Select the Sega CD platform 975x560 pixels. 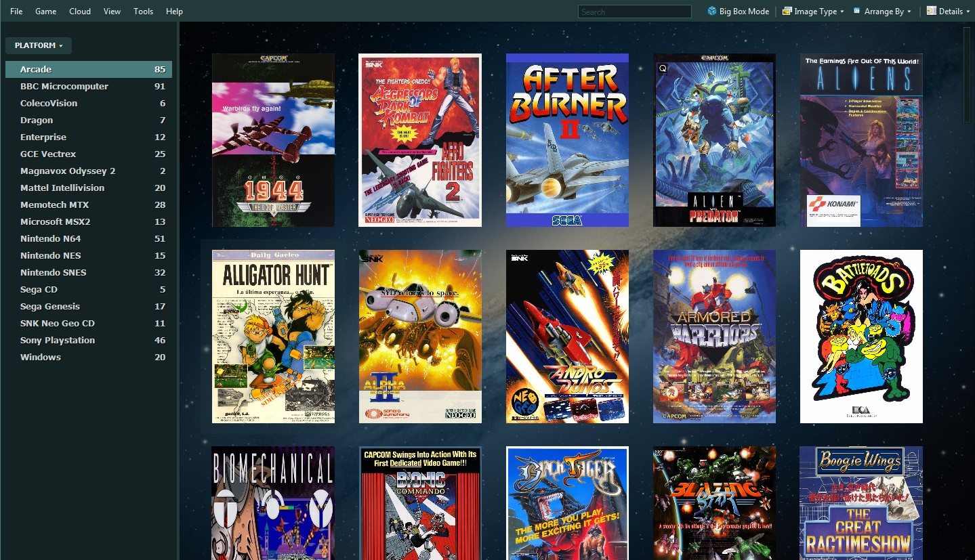click(x=89, y=289)
